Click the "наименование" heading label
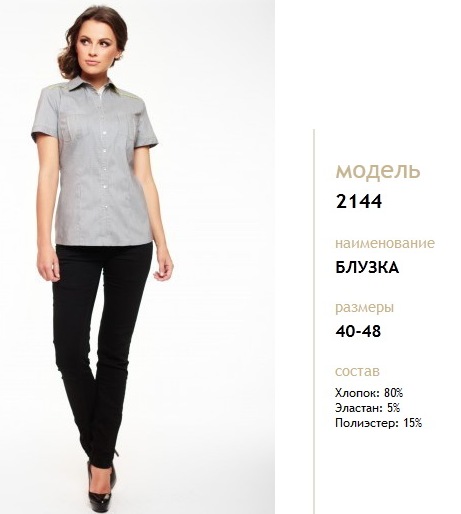 click(385, 243)
